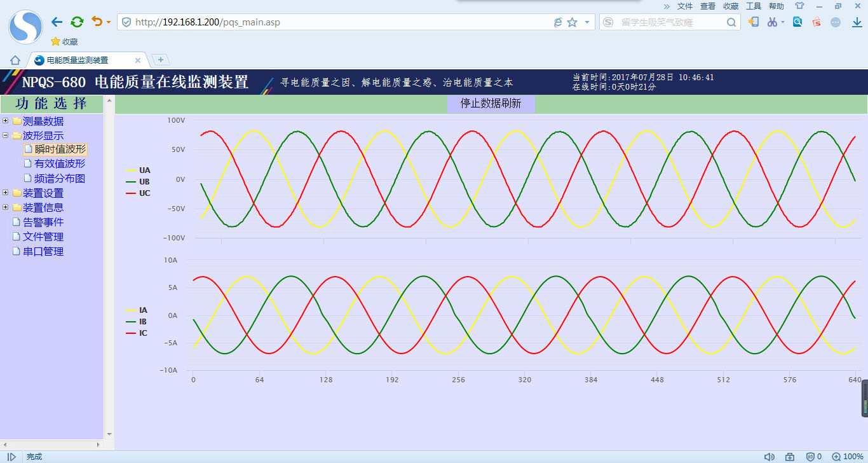Open a new tab with plus button
868x463 pixels.
(160, 60)
